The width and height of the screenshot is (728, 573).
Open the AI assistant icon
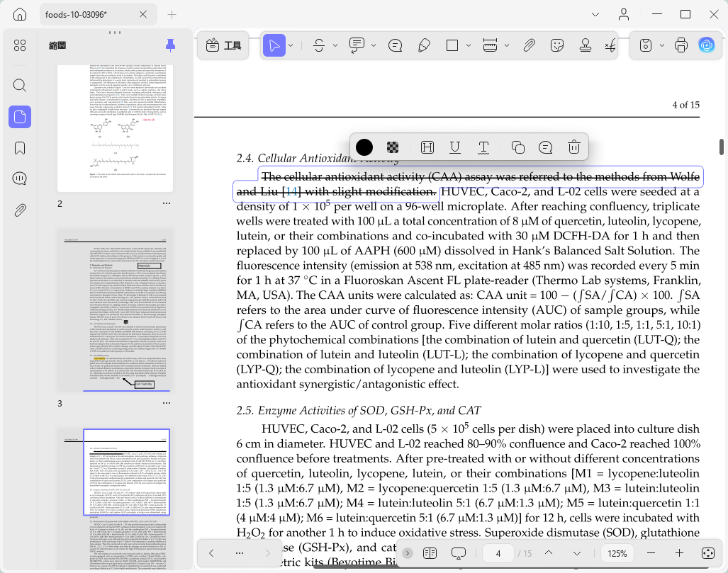[x=707, y=45]
